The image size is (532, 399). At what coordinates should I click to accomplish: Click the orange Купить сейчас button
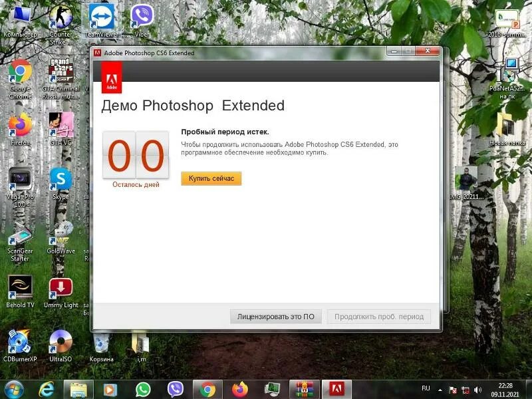click(211, 178)
